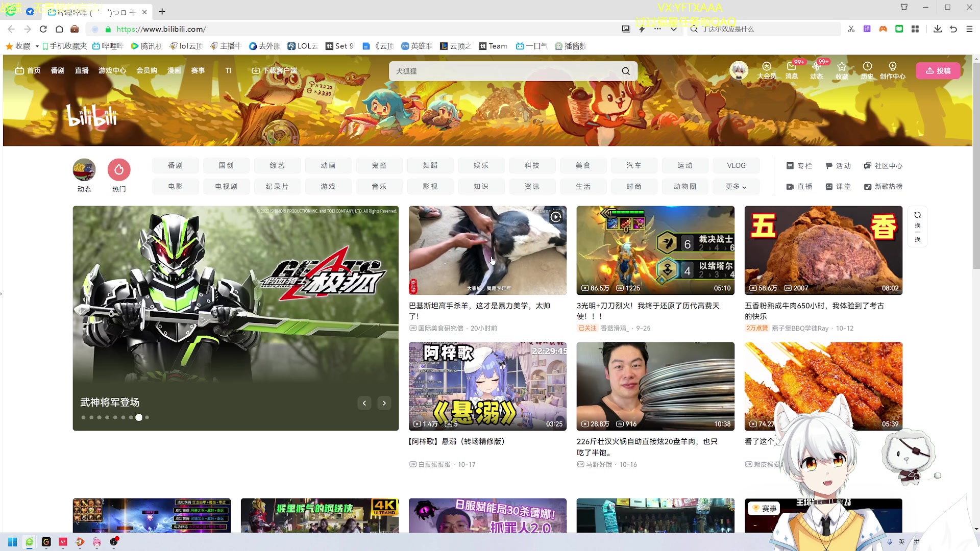The width and height of the screenshot is (980, 551).
Task: Click the pink 投稿 button
Action: (x=938, y=71)
